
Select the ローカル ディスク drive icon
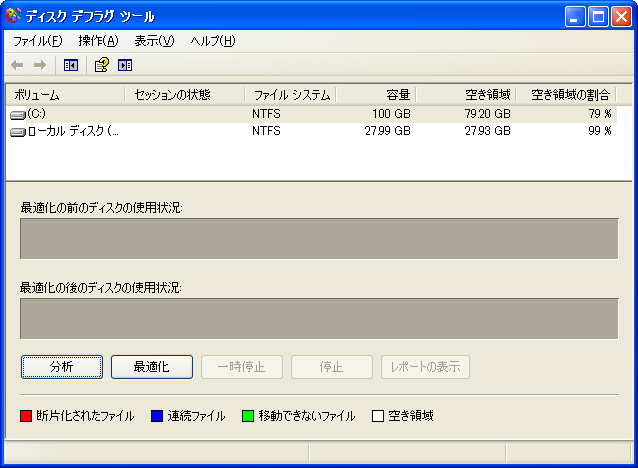17,132
